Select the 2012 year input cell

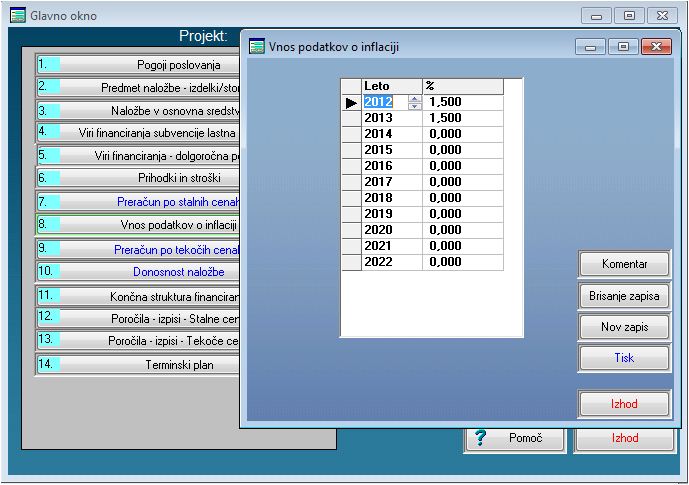click(380, 102)
